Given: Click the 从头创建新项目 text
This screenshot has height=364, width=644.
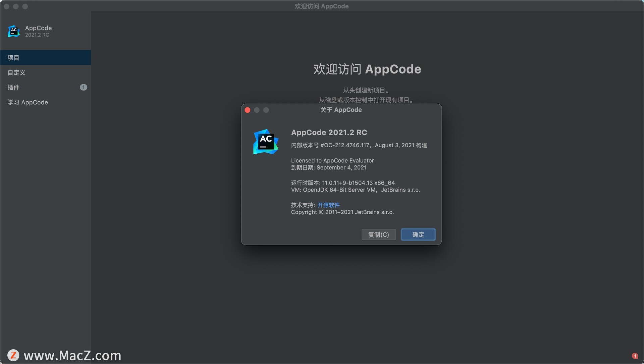Looking at the screenshot, I should pos(366,90).
